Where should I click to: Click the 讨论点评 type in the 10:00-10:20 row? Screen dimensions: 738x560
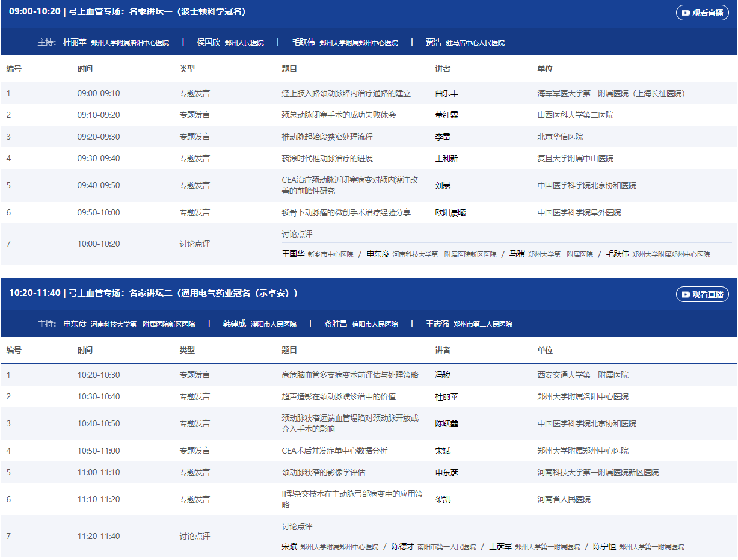195,244
